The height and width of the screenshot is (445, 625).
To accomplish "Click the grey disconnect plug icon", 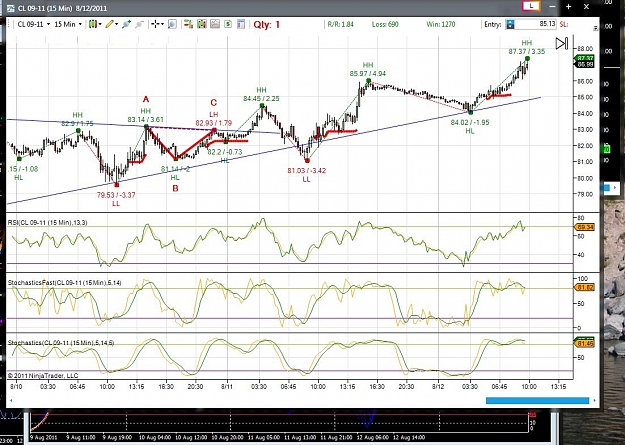I will (139, 24).
